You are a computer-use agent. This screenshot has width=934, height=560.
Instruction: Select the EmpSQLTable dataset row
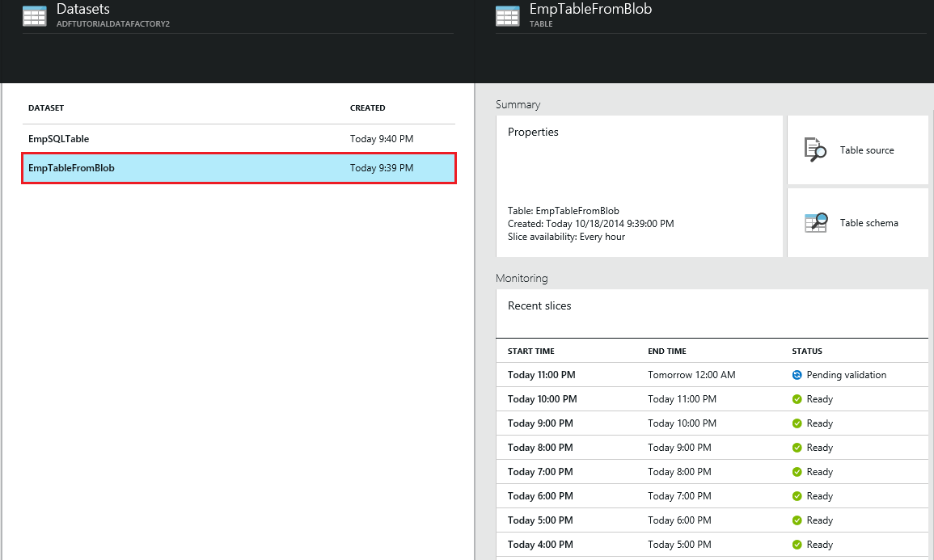pyautogui.click(x=239, y=139)
